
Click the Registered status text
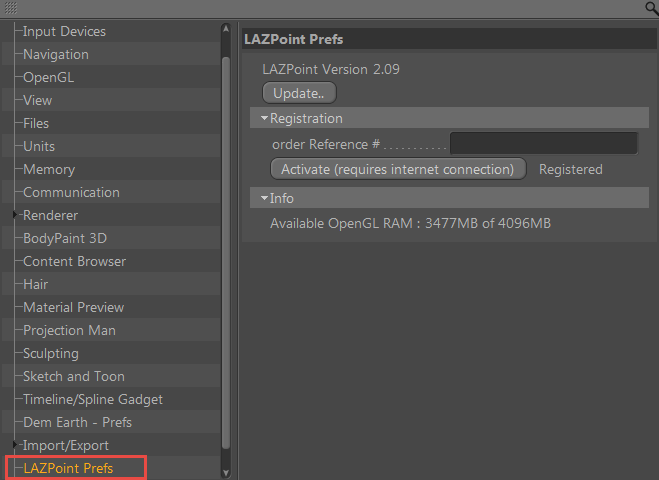point(571,169)
